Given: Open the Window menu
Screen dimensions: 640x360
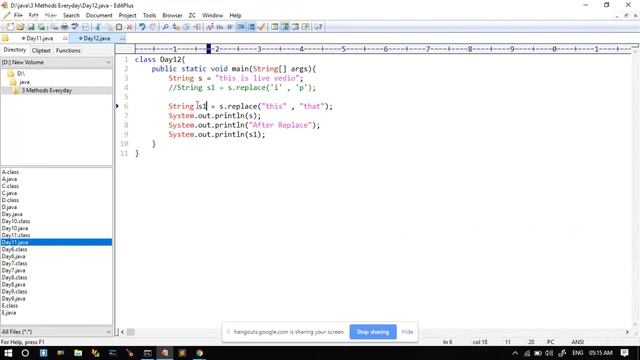Looking at the screenshot, I should [212, 16].
